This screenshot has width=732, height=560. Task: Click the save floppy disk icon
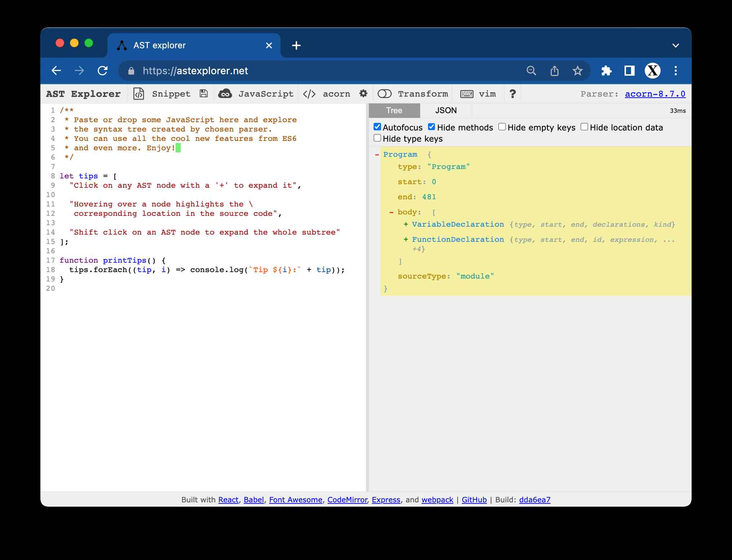(x=204, y=94)
